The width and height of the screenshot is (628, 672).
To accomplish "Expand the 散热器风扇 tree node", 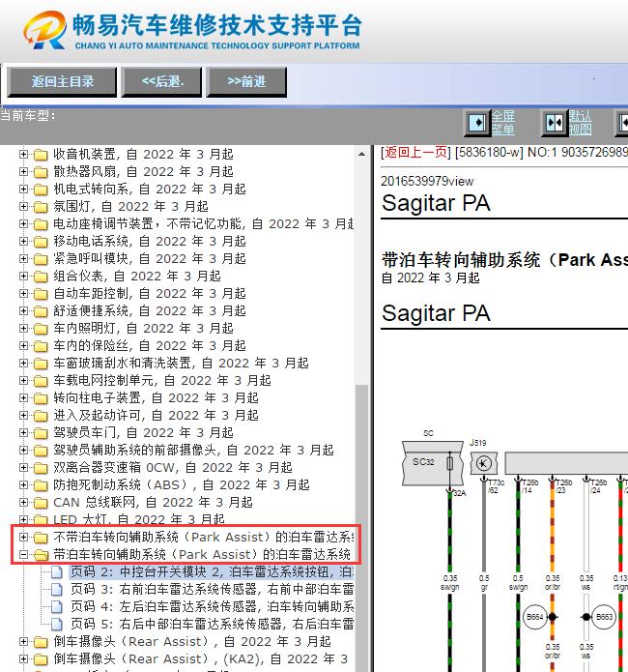I will [x=23, y=172].
